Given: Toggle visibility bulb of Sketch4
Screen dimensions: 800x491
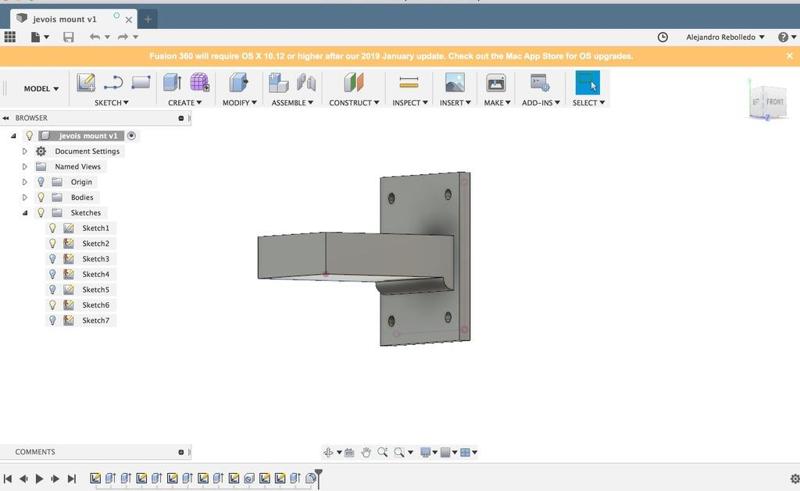Looking at the screenshot, I should point(52,274).
